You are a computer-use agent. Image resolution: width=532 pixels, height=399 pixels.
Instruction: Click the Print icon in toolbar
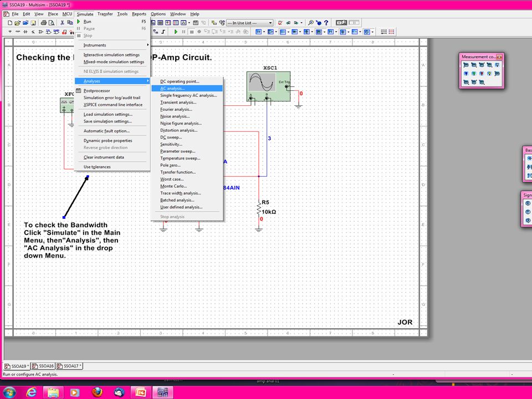(x=43, y=23)
